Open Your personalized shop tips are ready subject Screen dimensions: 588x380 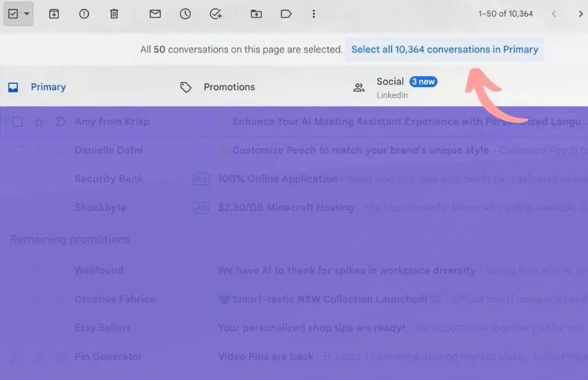pos(311,327)
